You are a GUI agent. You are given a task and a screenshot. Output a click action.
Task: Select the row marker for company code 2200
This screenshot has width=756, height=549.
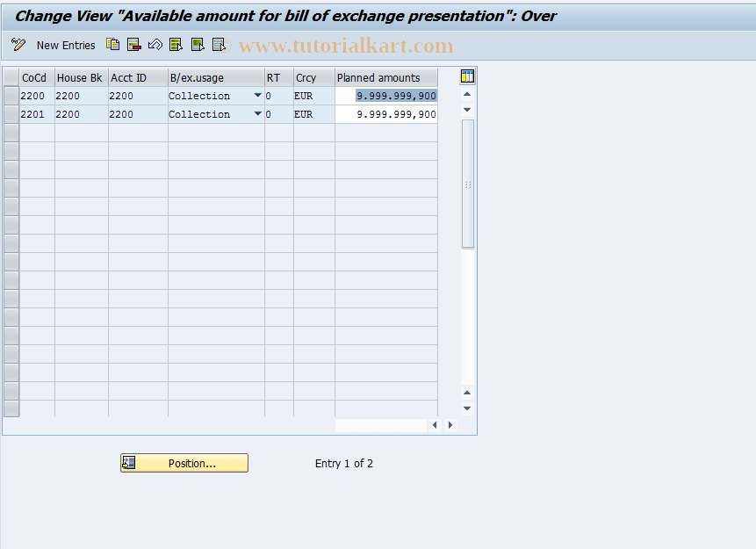(11, 95)
